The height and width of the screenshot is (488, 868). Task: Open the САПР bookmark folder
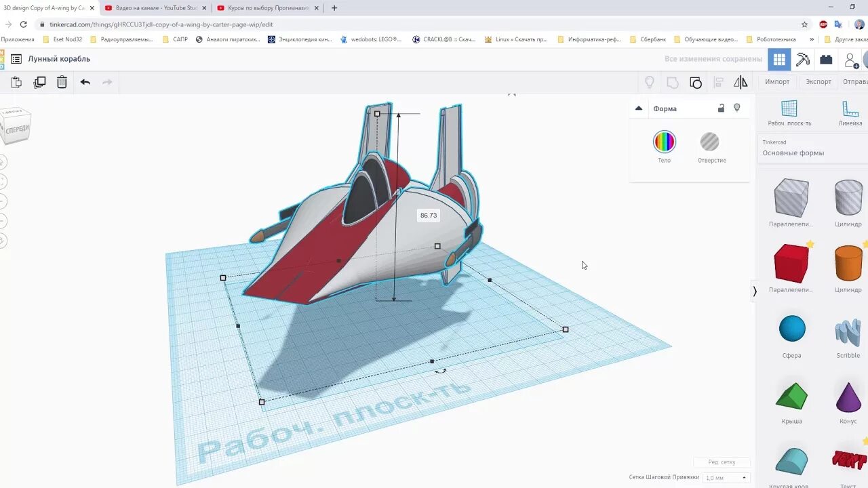(176, 39)
